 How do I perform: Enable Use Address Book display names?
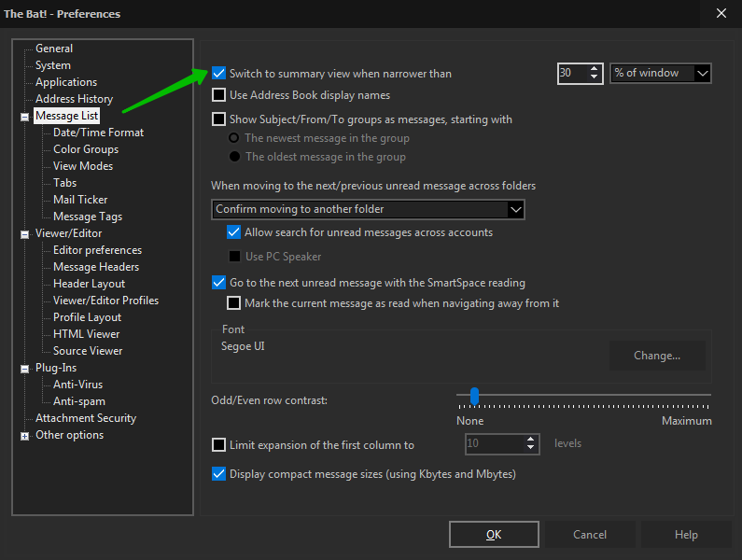[218, 95]
